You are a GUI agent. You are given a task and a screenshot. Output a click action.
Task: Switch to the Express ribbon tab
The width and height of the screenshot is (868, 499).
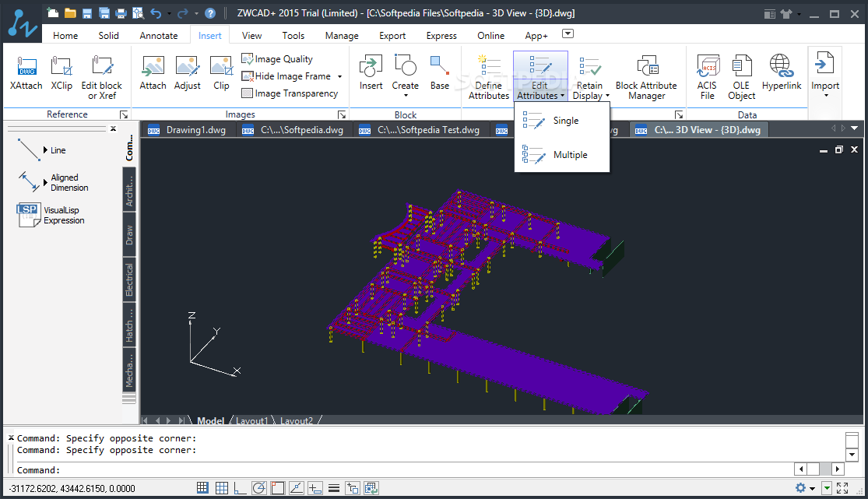(441, 36)
